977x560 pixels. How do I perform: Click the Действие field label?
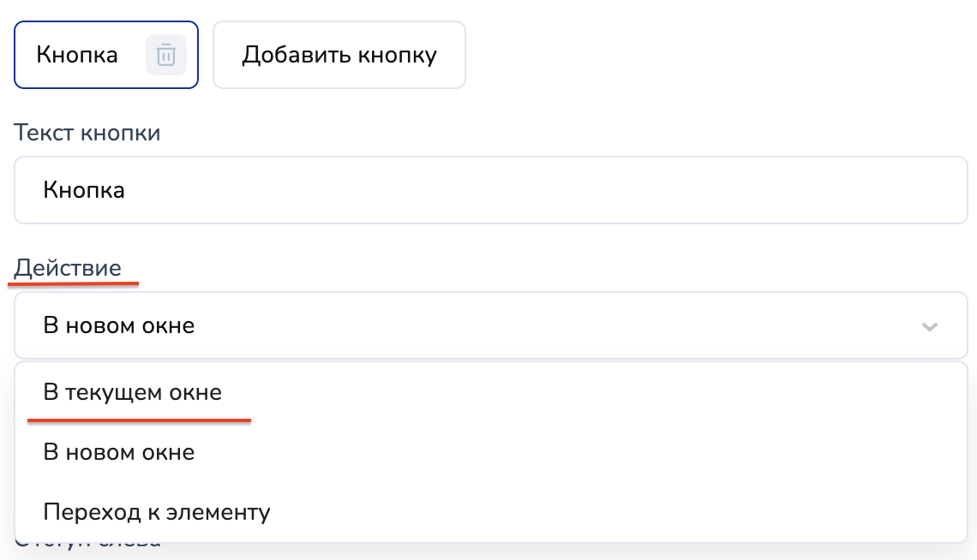pos(68,267)
